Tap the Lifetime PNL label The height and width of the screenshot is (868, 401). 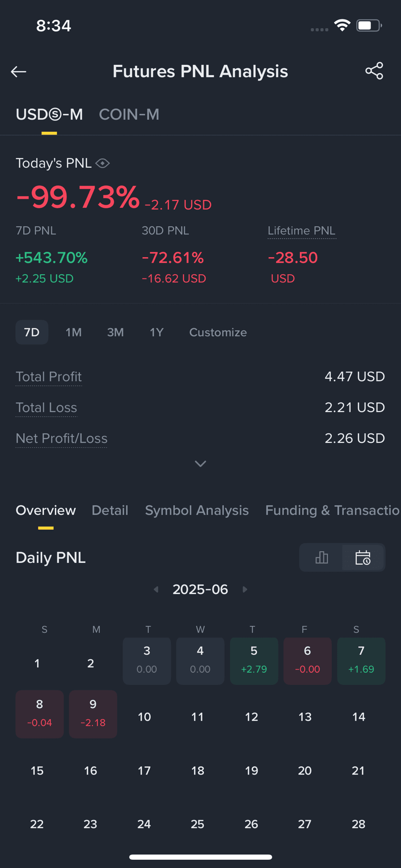point(301,231)
